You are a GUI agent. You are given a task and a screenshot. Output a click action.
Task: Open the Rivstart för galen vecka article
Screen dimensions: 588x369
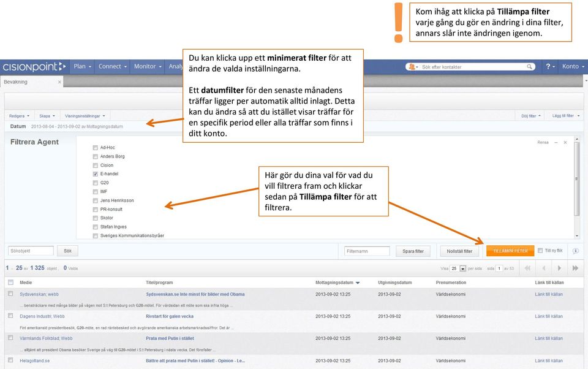pos(170,316)
